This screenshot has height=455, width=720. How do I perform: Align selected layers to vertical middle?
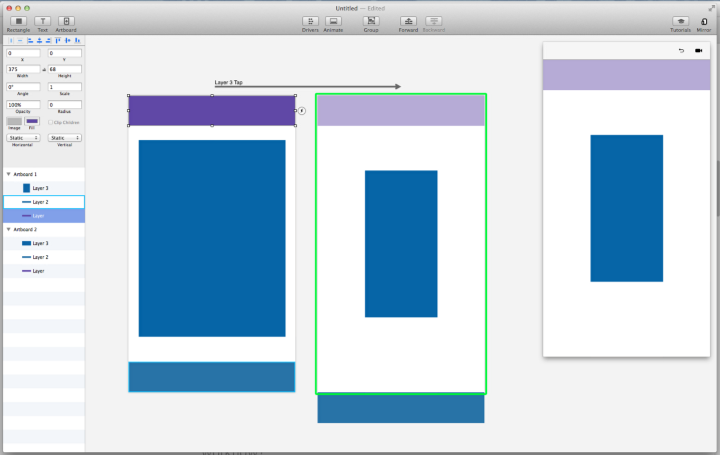pos(68,40)
